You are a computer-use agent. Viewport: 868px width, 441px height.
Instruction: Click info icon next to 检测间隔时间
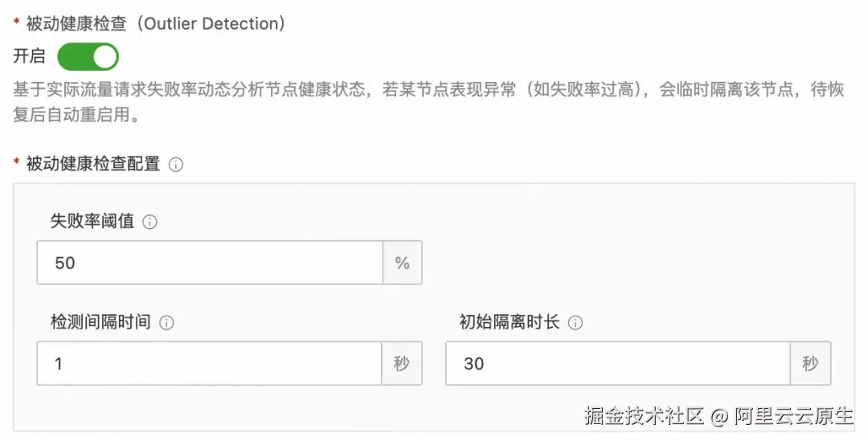pyautogui.click(x=166, y=323)
